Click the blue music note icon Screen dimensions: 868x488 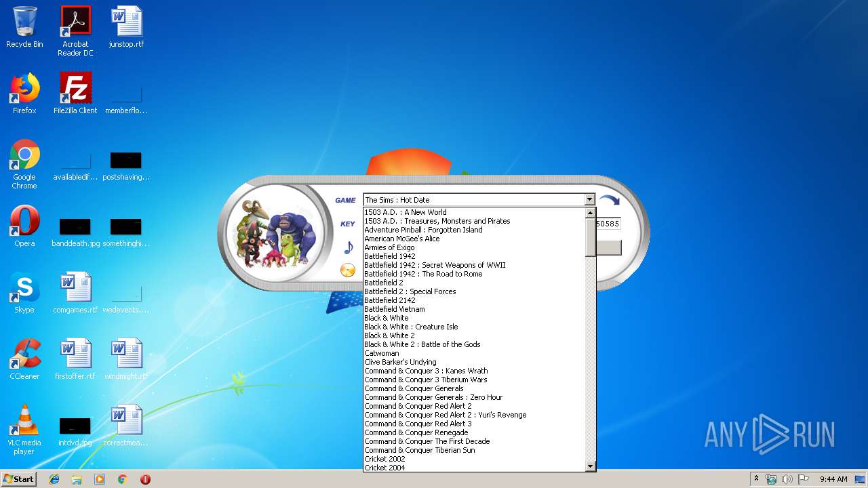tap(349, 247)
